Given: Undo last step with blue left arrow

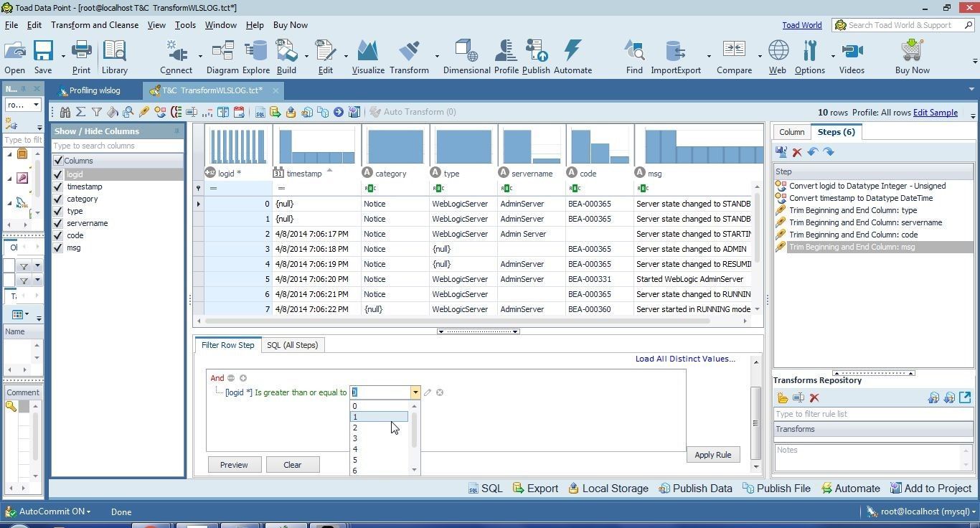Looking at the screenshot, I should (813, 152).
